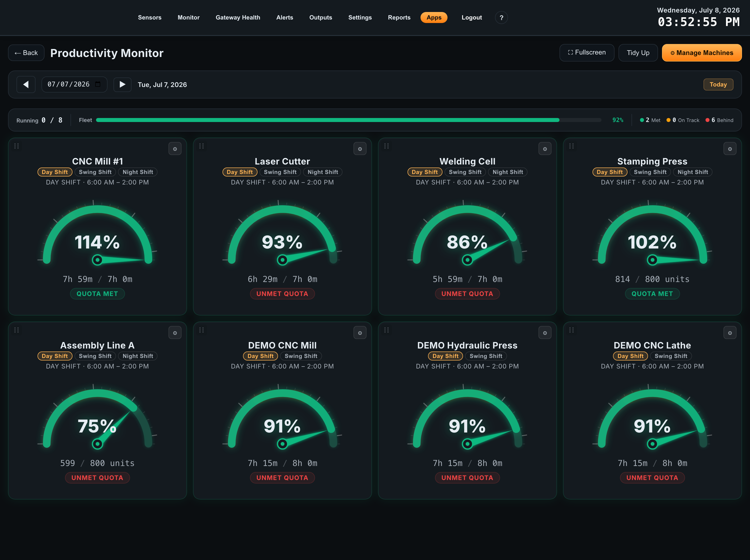Click the Stamping Press card gear icon

pos(730,149)
